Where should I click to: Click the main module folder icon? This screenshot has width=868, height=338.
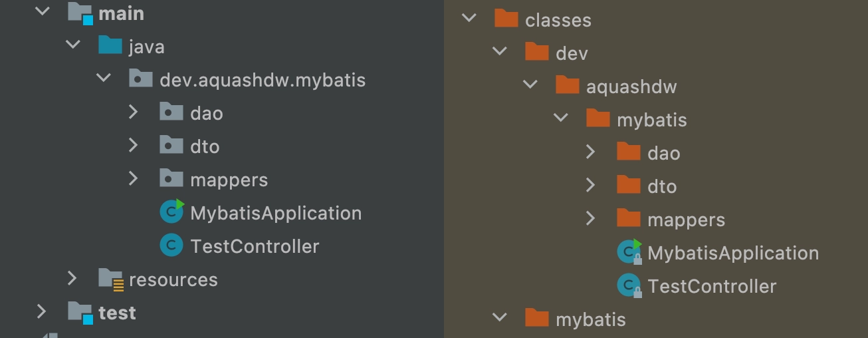pyautogui.click(x=80, y=13)
